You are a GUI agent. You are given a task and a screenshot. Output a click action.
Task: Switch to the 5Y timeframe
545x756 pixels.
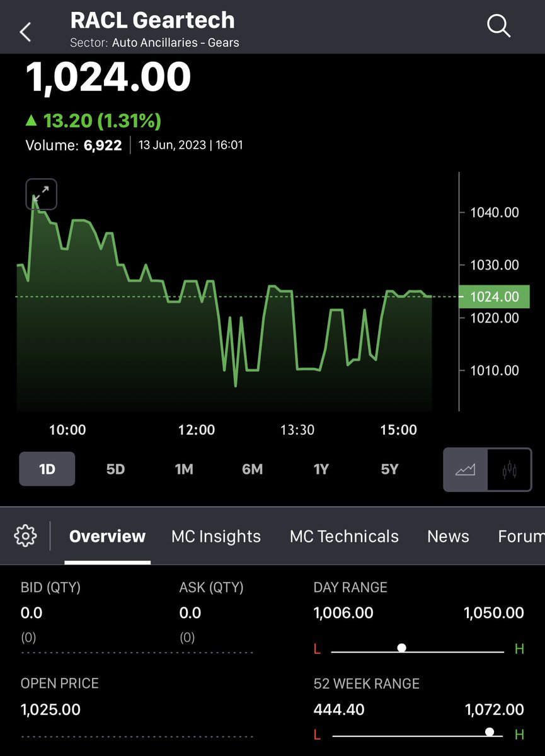[x=389, y=469]
